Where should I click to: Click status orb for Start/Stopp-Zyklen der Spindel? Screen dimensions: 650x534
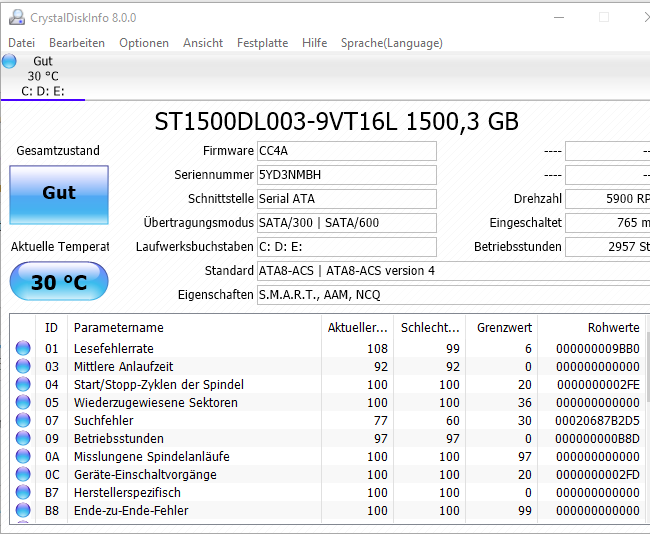click(23, 384)
